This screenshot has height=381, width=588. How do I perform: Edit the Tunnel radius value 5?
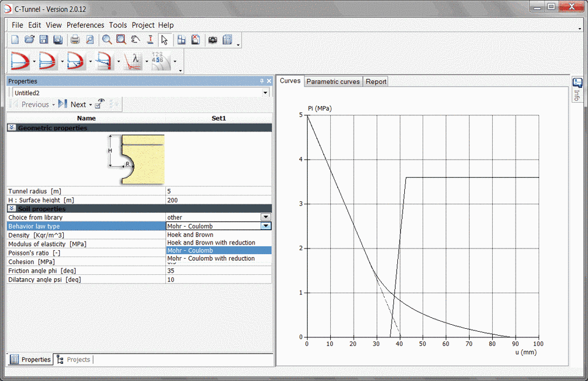(x=219, y=191)
